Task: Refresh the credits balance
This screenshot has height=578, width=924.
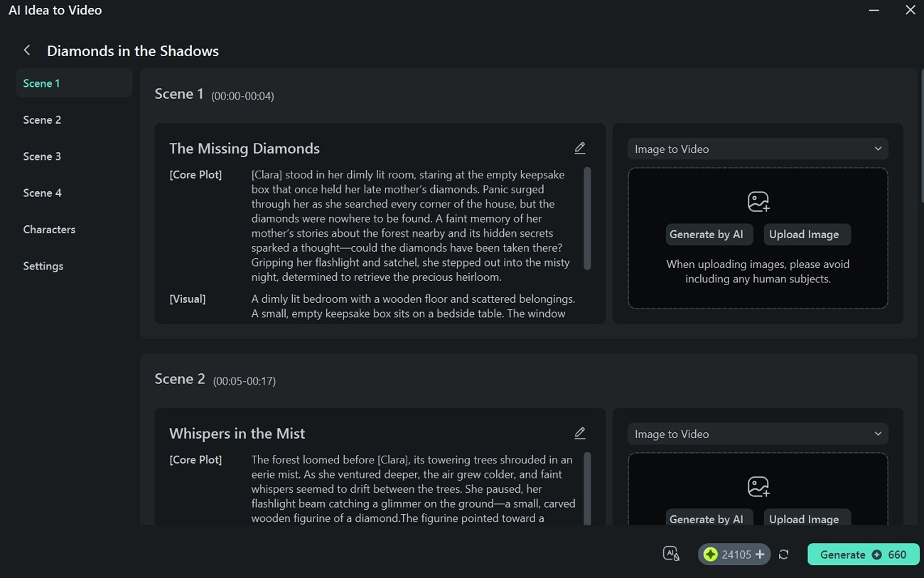Action: pyautogui.click(x=783, y=555)
